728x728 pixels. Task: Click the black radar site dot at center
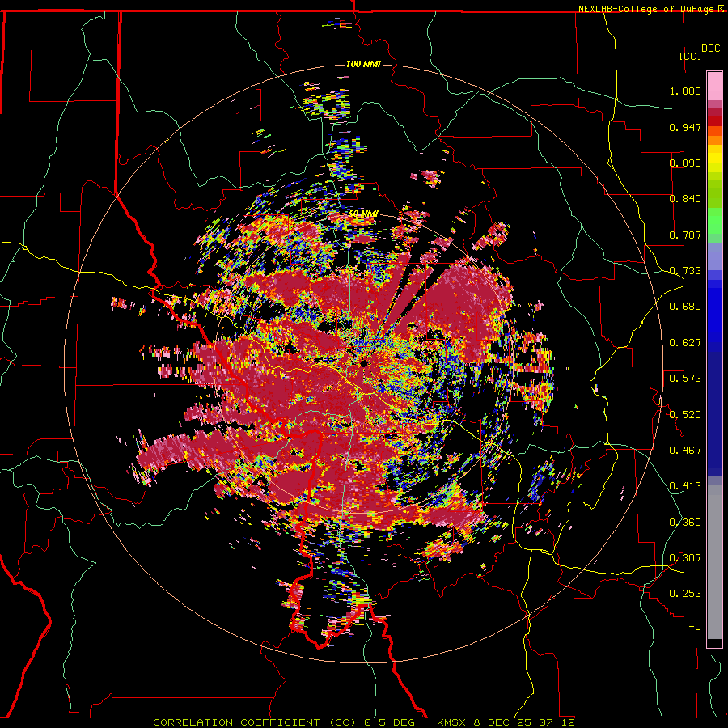coord(363,362)
